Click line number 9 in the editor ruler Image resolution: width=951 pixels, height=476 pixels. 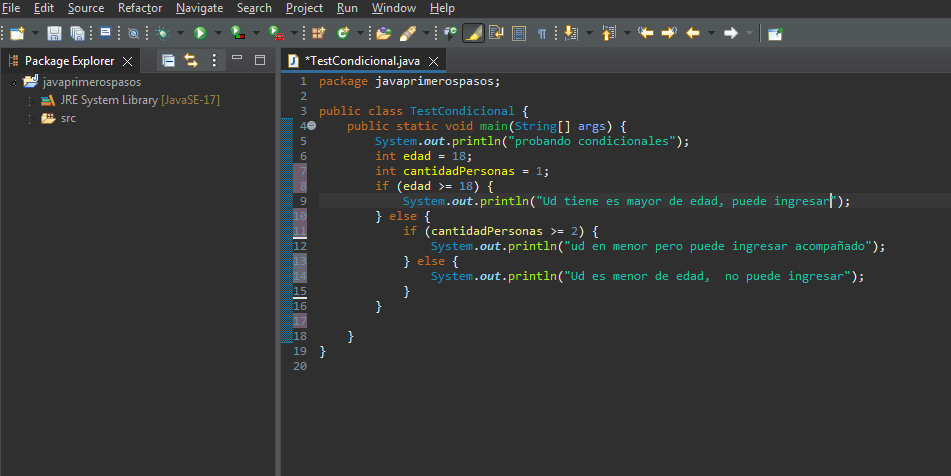pos(303,201)
